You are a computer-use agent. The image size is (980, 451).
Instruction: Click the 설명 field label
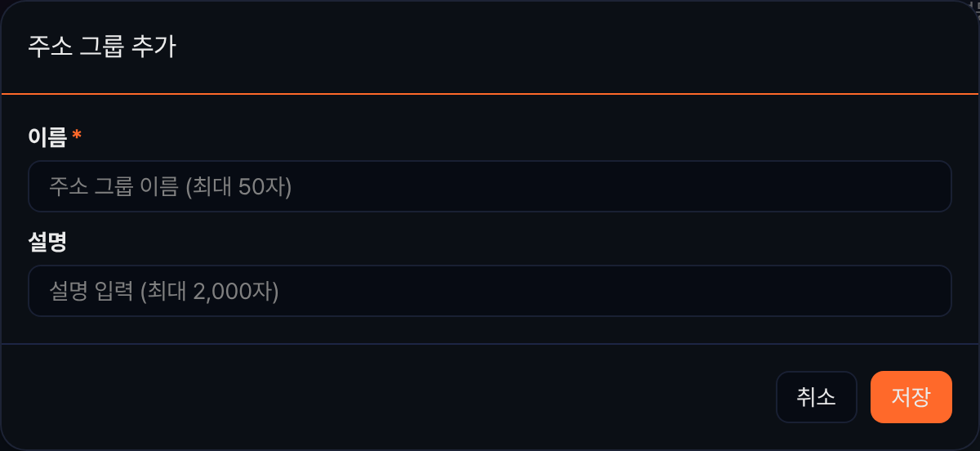click(x=47, y=242)
